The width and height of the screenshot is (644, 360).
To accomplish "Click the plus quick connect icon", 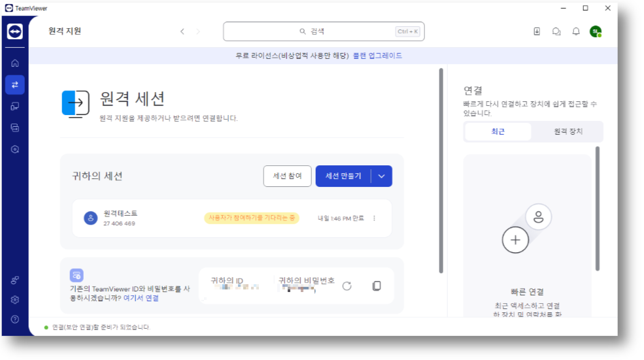I will click(x=515, y=240).
